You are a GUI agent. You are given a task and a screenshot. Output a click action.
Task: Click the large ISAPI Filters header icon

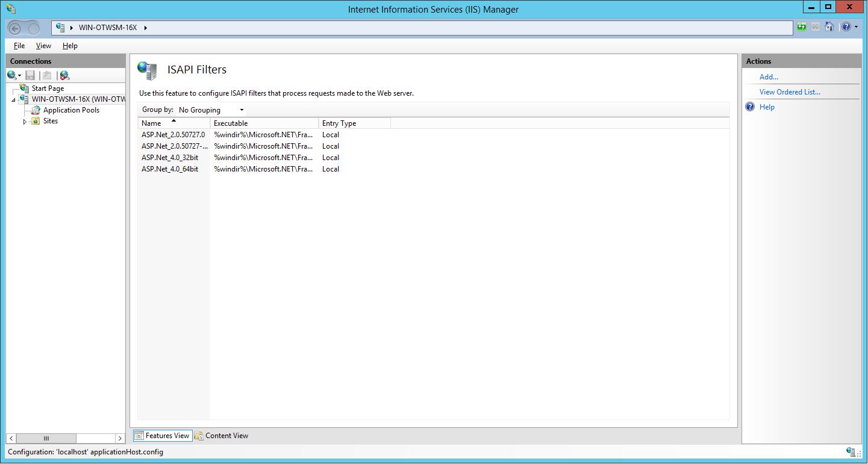[147, 70]
